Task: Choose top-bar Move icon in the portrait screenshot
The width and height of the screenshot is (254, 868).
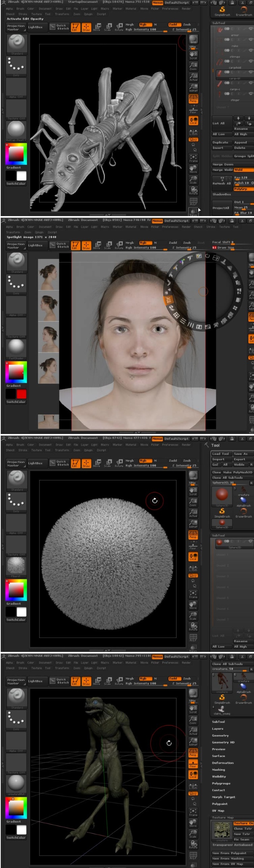Action: pyautogui.click(x=97, y=245)
